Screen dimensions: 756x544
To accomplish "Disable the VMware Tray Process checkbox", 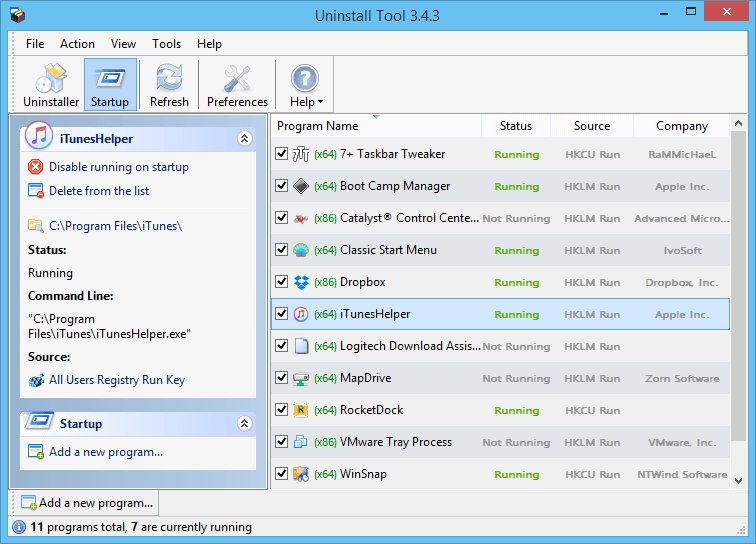I will point(282,442).
